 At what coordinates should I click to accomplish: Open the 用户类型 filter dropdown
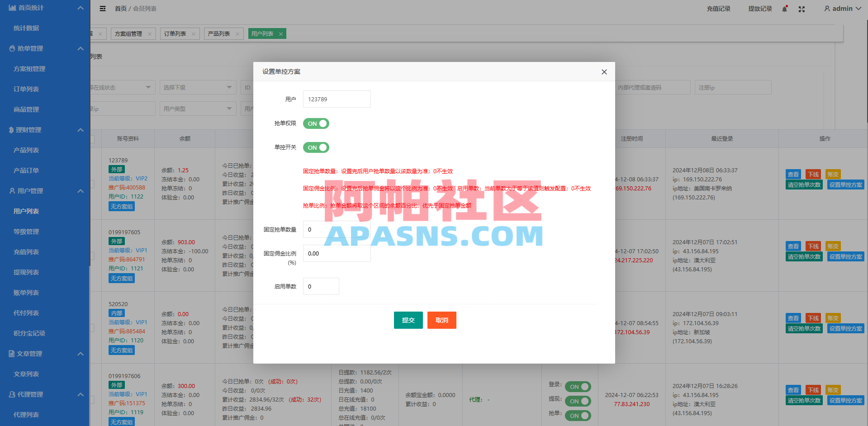(x=198, y=108)
